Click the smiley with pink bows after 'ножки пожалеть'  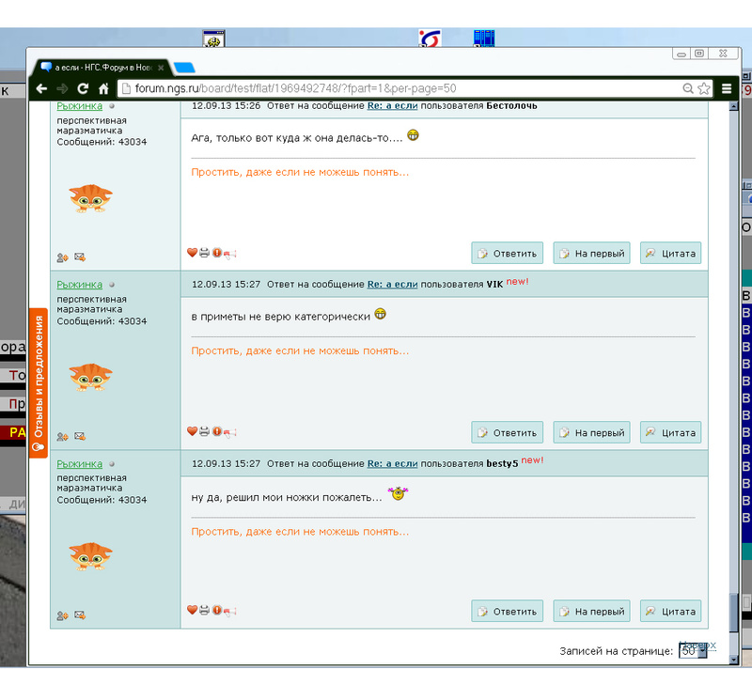coord(398,493)
